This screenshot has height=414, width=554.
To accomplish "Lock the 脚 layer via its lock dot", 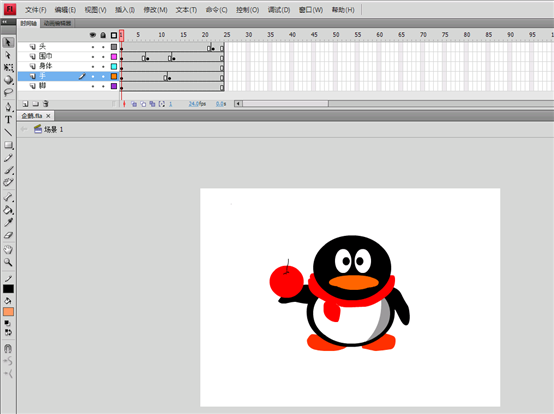I will point(103,86).
